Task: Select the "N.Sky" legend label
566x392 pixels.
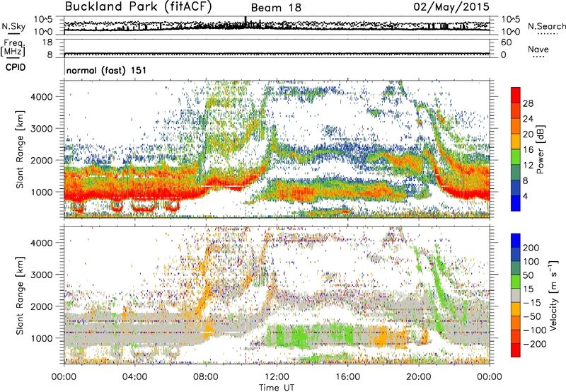Action: coord(13,26)
